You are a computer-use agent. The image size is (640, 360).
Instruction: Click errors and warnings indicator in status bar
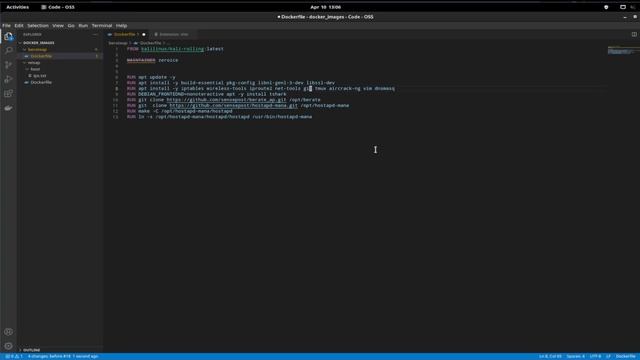click(x=14, y=356)
